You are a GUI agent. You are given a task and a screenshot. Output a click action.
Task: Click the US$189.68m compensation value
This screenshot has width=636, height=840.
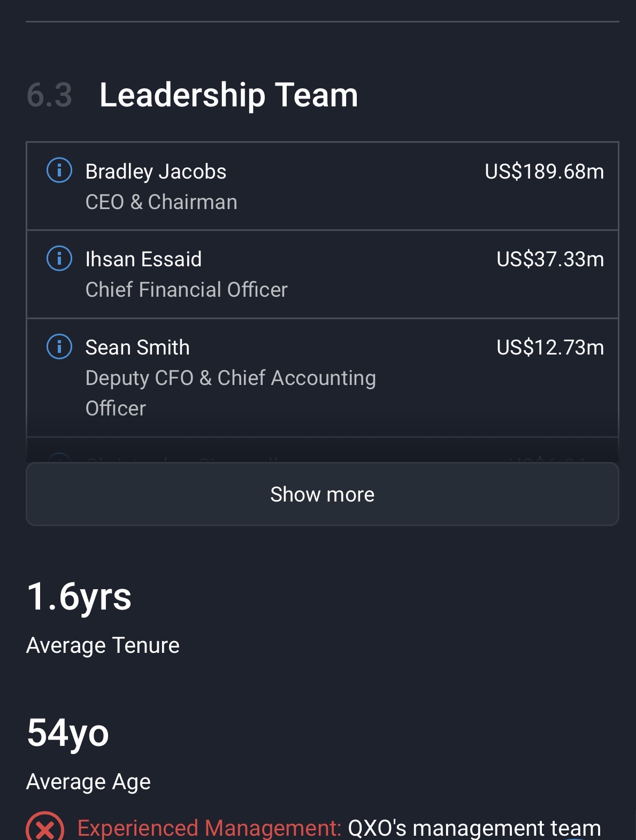pos(544,172)
